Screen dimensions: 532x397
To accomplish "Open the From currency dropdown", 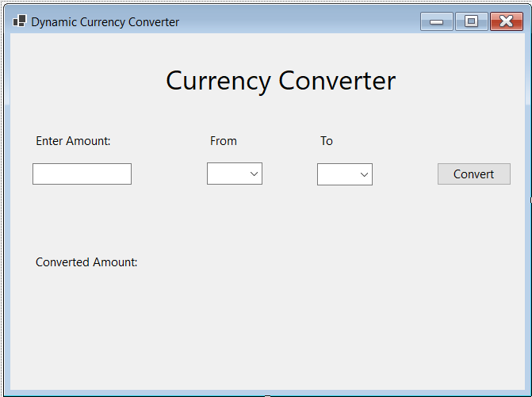I will [x=235, y=174].
